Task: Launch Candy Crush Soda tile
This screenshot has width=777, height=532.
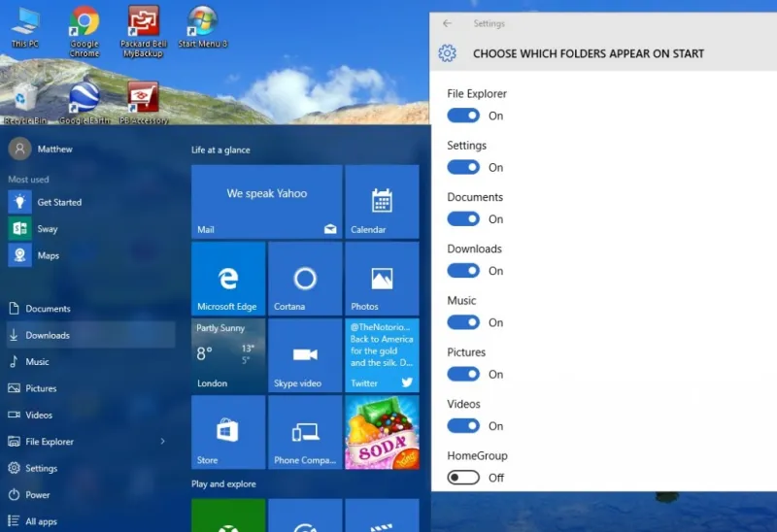Action: click(x=382, y=432)
